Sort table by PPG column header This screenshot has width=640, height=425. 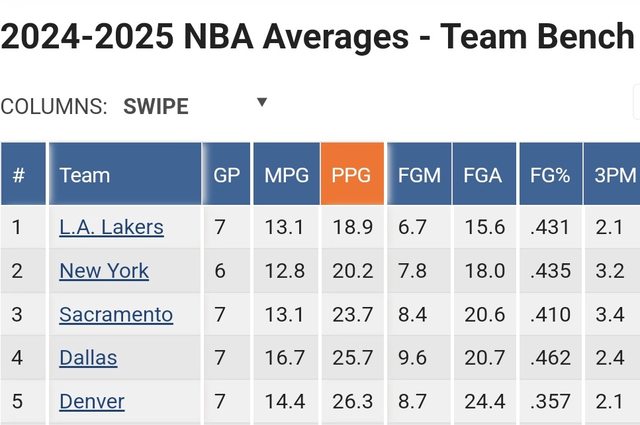click(x=351, y=175)
